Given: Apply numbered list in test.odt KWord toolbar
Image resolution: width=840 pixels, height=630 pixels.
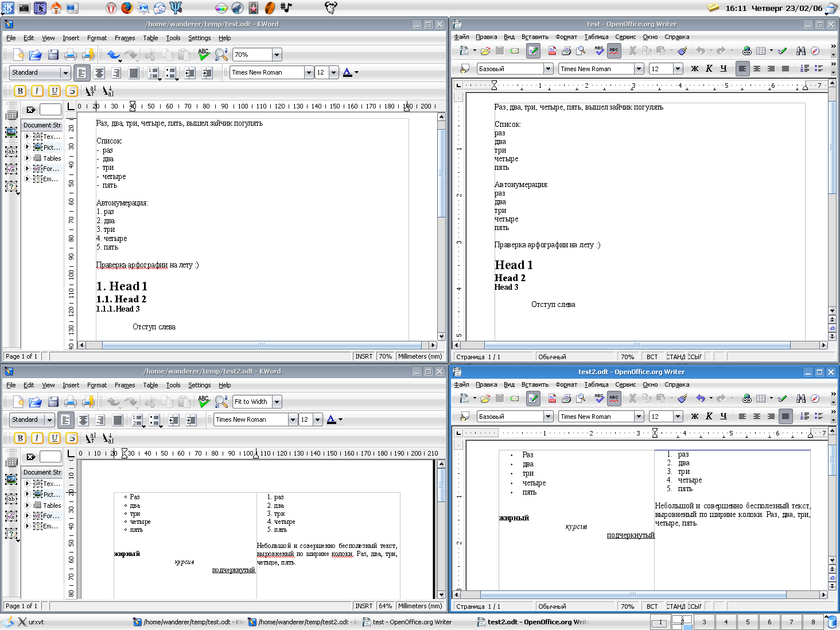Looking at the screenshot, I should (x=153, y=73).
